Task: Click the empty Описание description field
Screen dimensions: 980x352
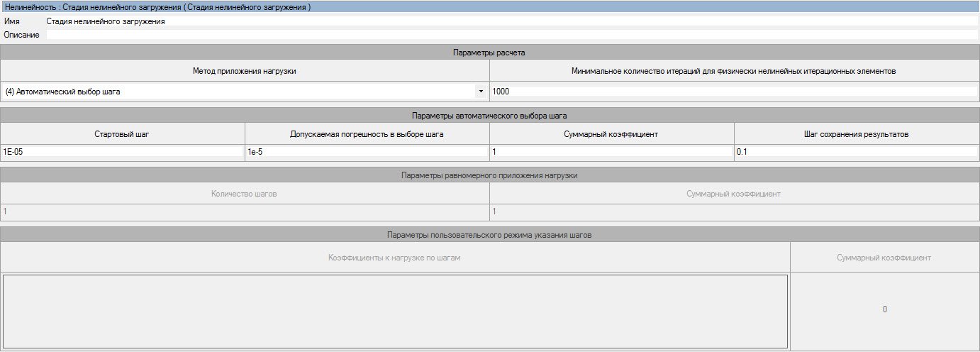Action: click(511, 35)
